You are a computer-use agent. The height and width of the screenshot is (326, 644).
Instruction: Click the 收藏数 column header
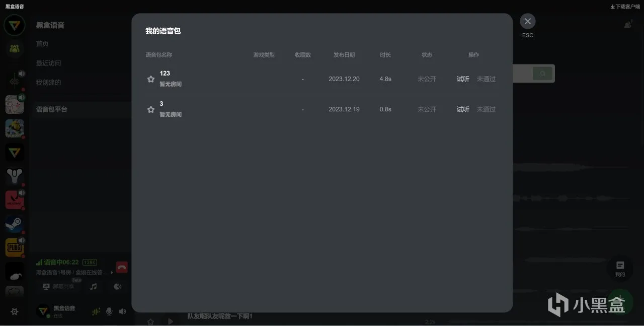click(x=303, y=55)
